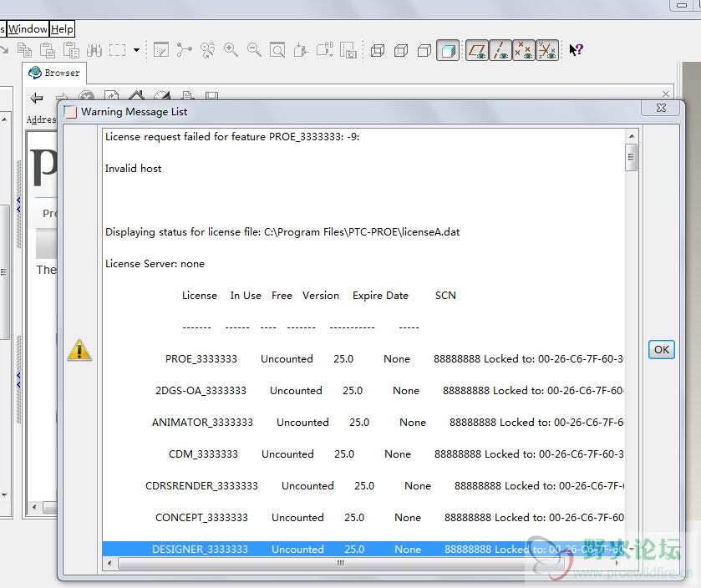Toggle datum axes display

pyautogui.click(x=500, y=50)
